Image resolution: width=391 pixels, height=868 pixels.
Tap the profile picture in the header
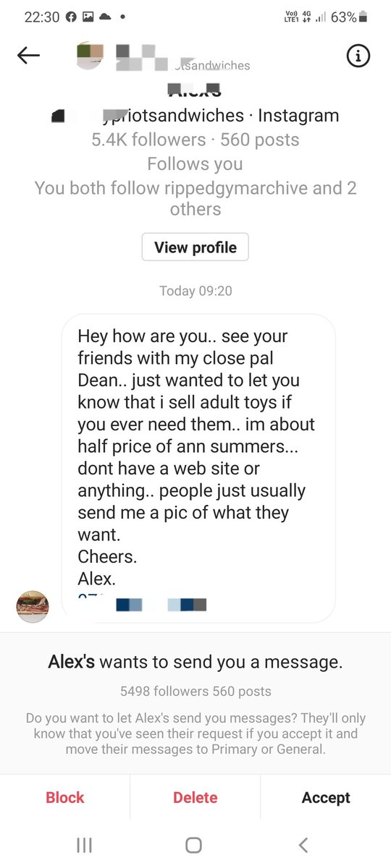click(91, 56)
